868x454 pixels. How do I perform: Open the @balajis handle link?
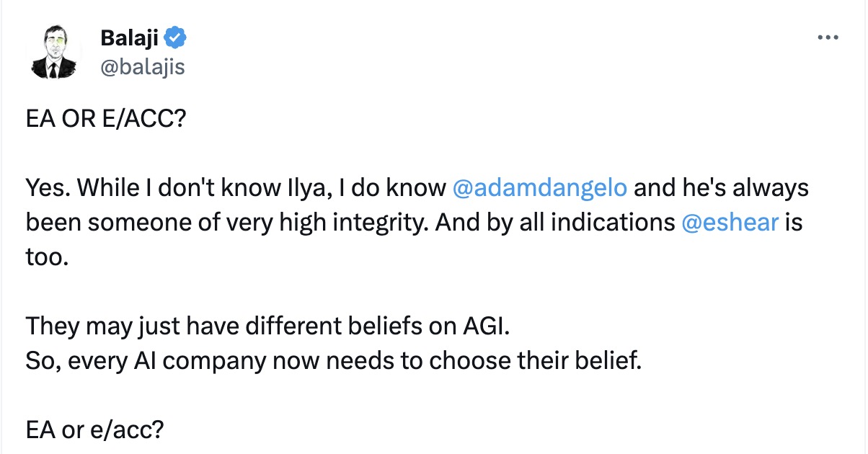coord(143,67)
